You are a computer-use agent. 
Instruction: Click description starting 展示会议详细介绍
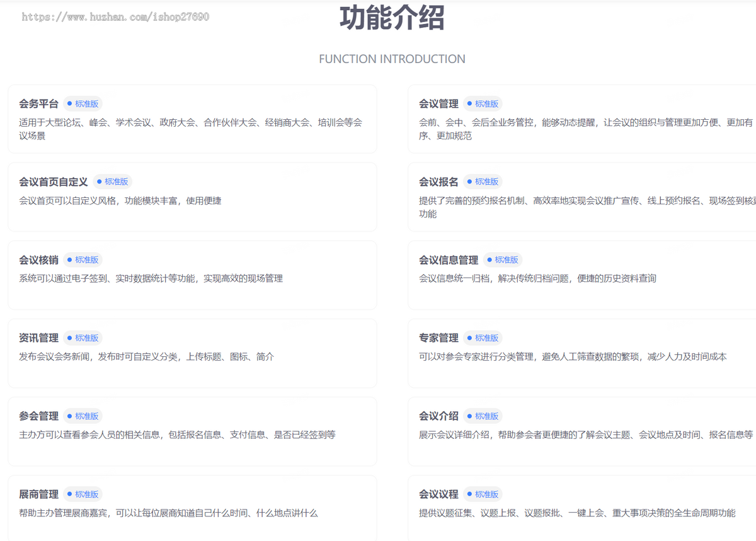tap(586, 434)
